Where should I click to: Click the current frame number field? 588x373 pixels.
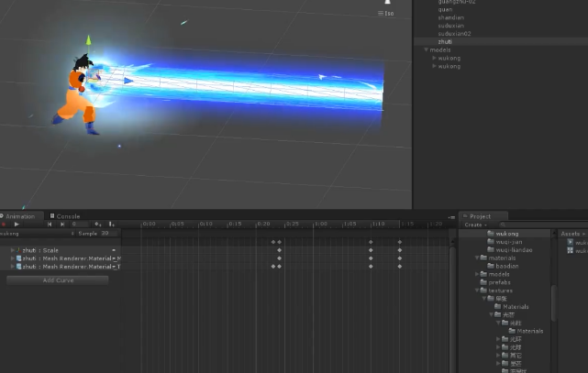[x=80, y=224]
